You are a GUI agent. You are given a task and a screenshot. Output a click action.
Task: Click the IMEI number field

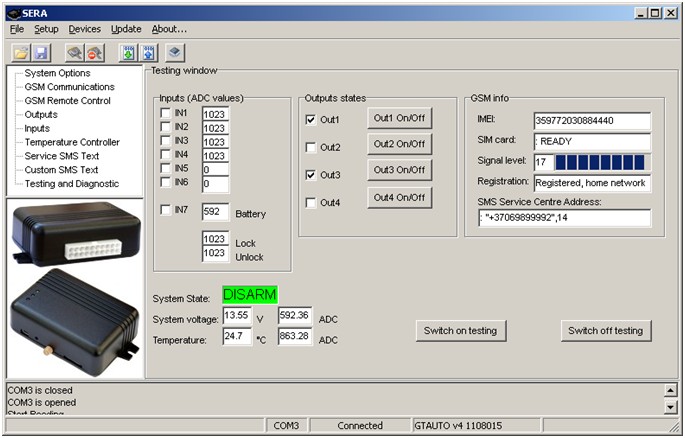pos(592,121)
